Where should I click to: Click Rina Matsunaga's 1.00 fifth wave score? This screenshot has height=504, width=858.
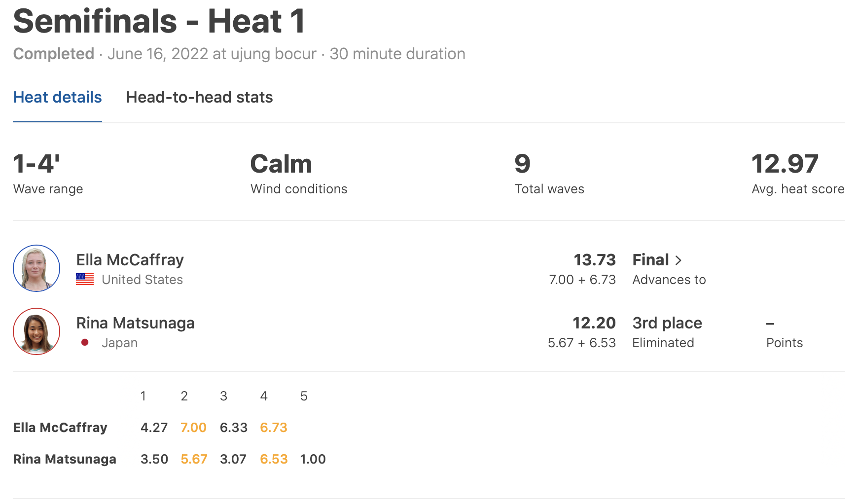coord(313,459)
